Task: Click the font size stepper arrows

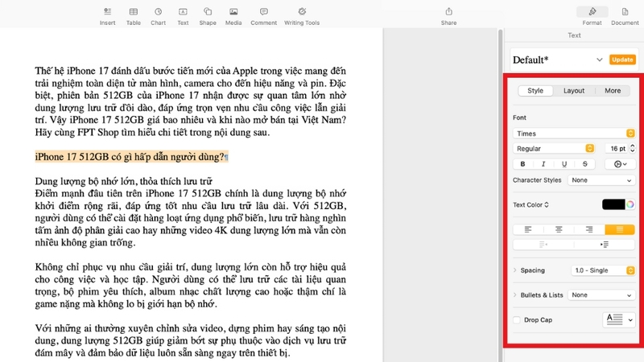Action: [x=633, y=149]
